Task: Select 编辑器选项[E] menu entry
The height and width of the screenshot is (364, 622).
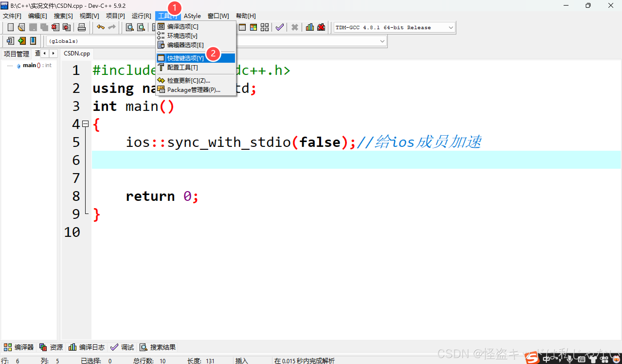Action: (196, 45)
